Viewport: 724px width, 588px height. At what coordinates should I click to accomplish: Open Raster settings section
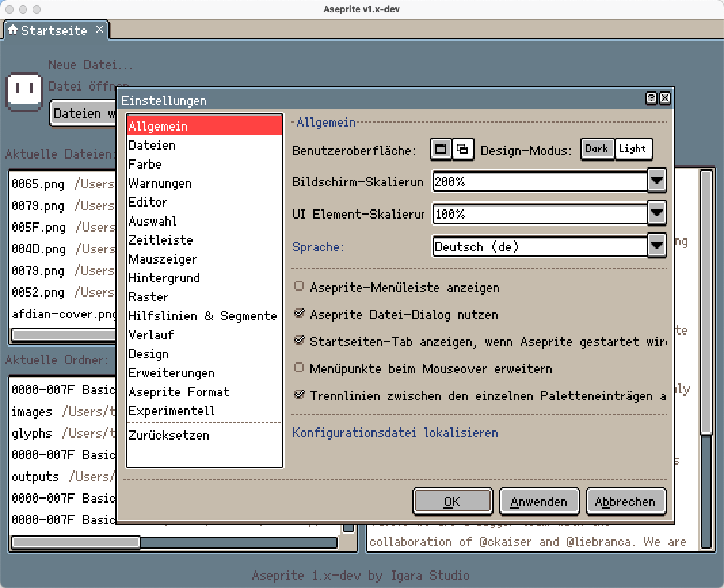coord(205,296)
